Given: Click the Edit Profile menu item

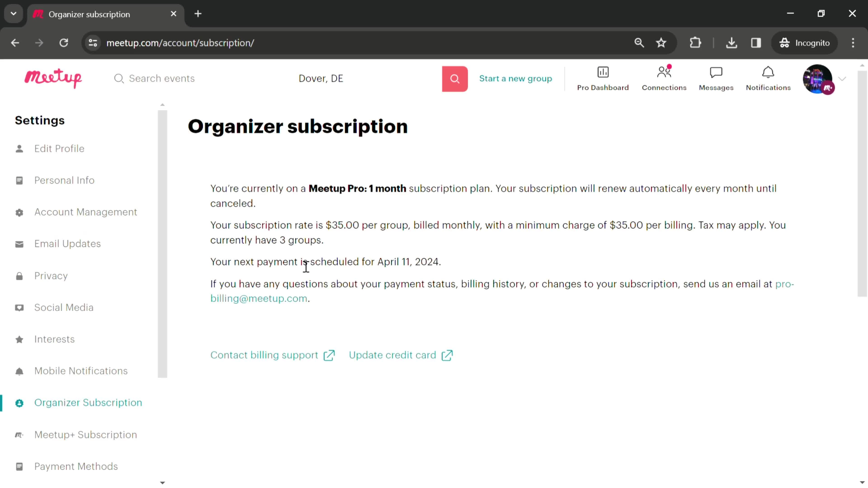Looking at the screenshot, I should click(59, 148).
